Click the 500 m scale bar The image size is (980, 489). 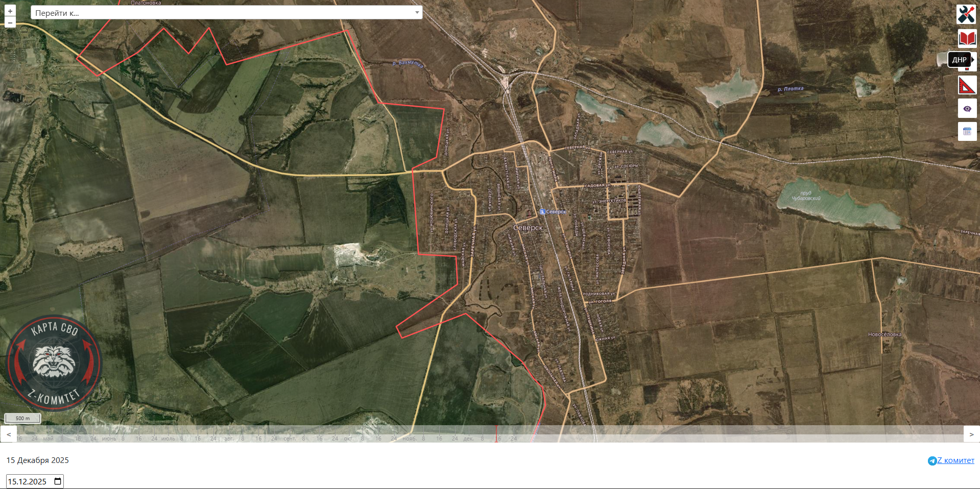pyautogui.click(x=22, y=419)
